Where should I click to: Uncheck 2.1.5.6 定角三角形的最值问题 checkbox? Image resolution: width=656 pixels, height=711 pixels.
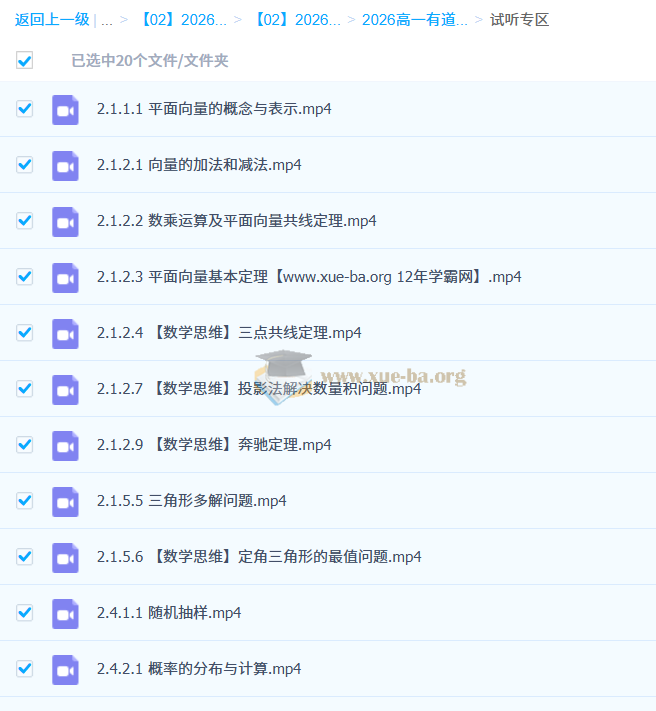coord(24,557)
